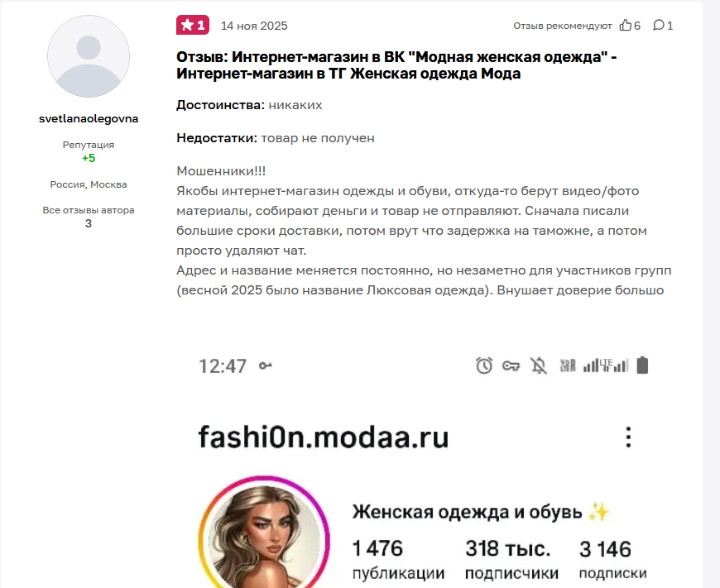Click the battery icon in screenshot
Viewport: 720px width, 588px height.
642,366
